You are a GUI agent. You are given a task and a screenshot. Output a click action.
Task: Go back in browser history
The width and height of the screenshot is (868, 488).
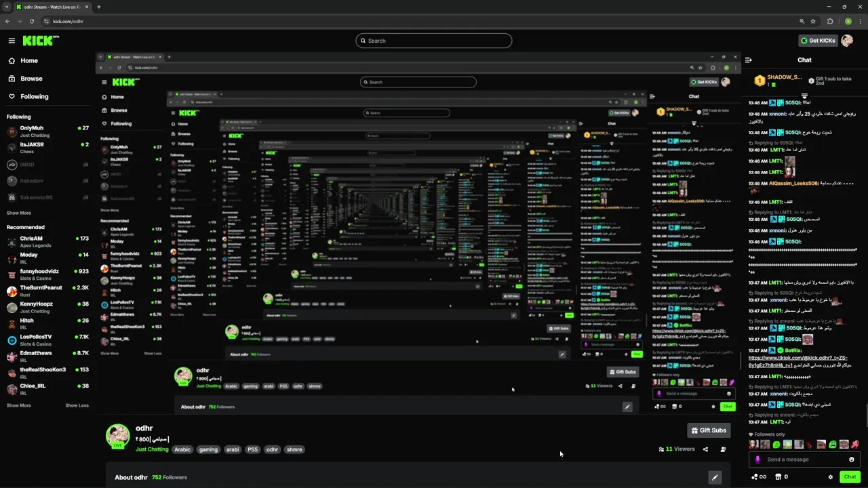7,21
